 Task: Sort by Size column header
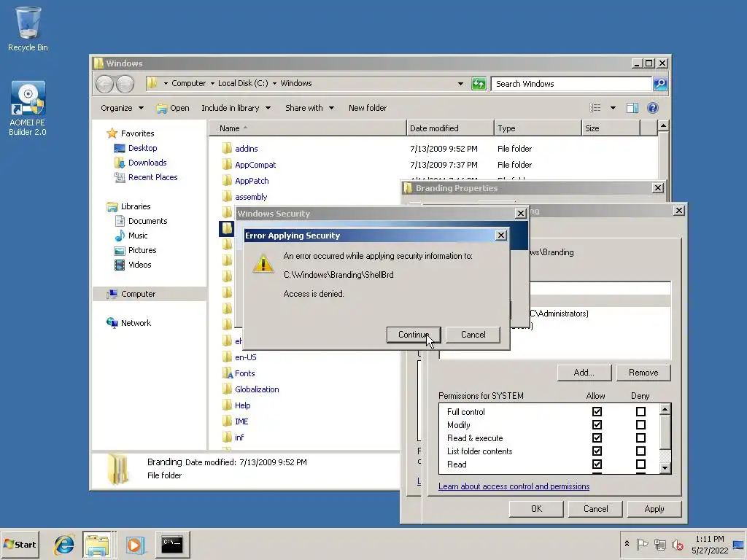(x=611, y=128)
